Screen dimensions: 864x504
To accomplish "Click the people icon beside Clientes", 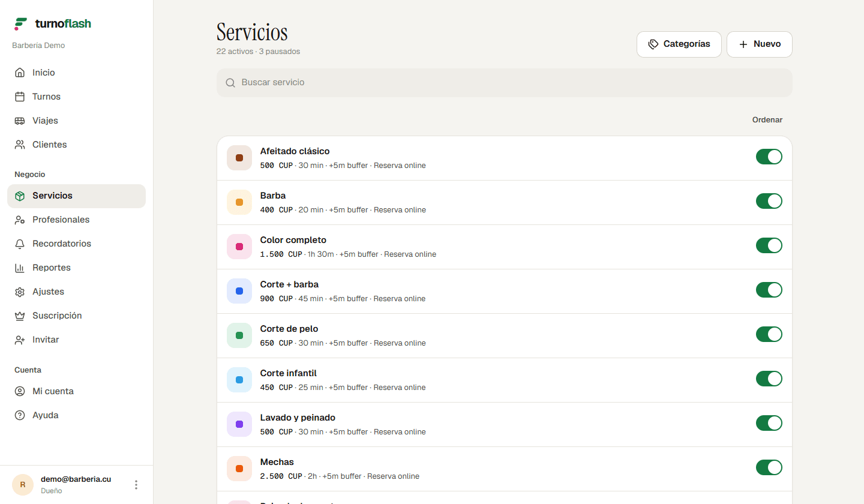I will point(20,145).
